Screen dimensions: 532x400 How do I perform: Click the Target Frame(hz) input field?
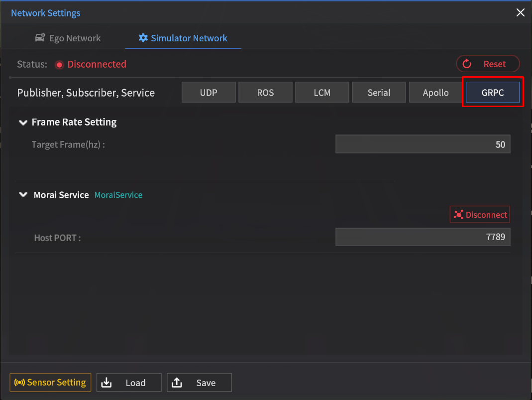coord(423,144)
